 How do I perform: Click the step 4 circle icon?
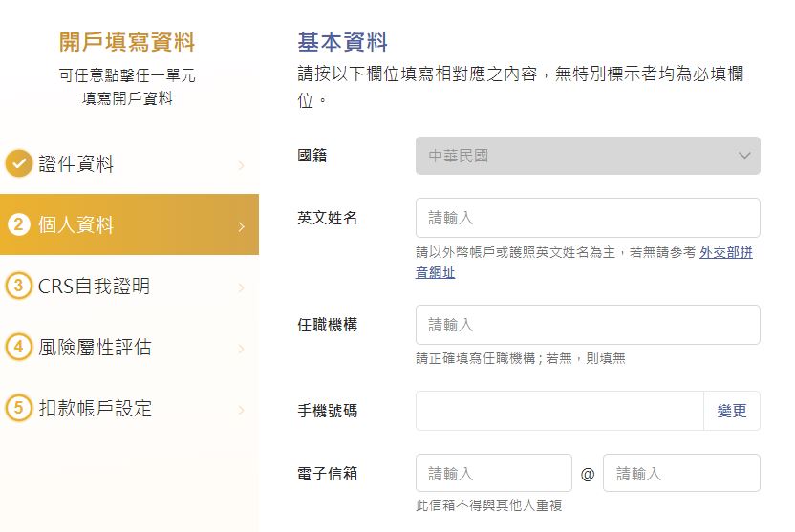19,348
